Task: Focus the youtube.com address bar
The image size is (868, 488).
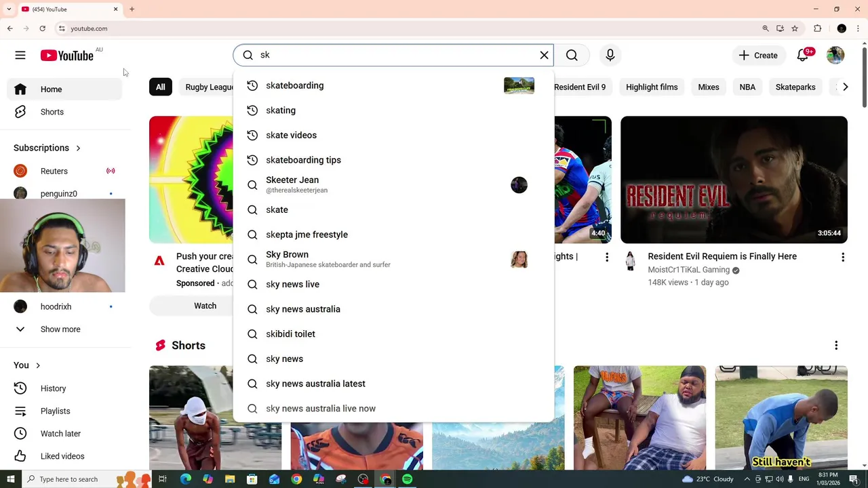Action: click(x=407, y=28)
